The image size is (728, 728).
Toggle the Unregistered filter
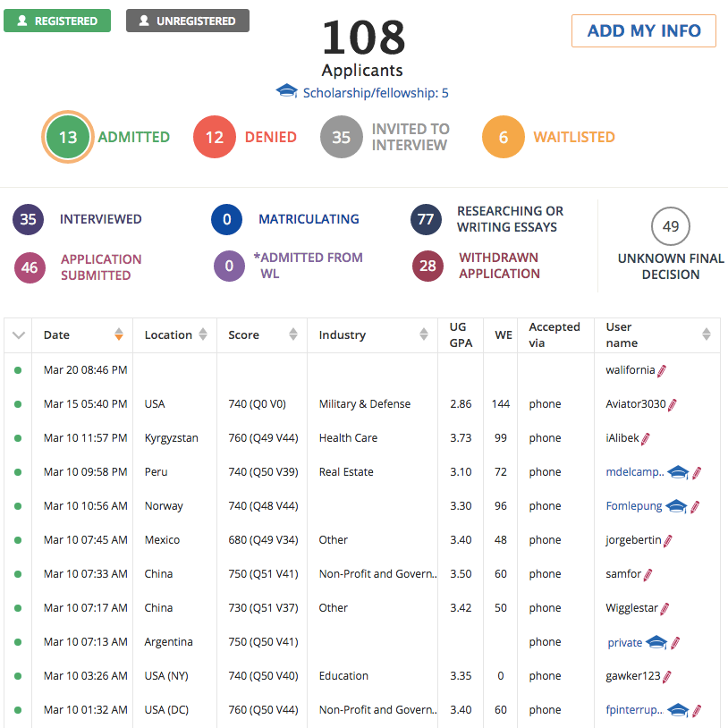click(188, 21)
